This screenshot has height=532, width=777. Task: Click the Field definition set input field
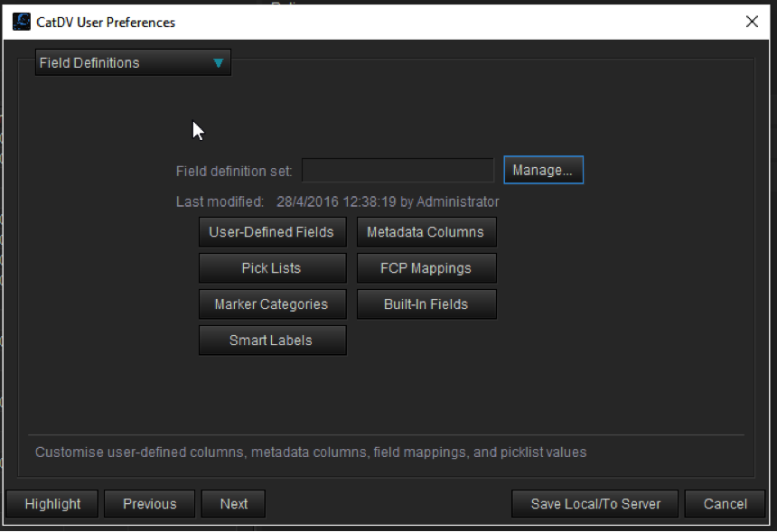coord(398,171)
